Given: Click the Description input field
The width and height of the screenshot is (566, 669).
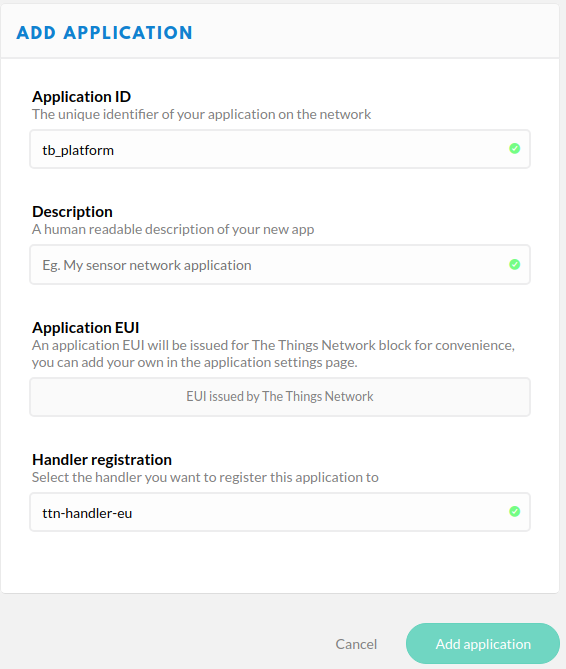Looking at the screenshot, I should pos(280,265).
